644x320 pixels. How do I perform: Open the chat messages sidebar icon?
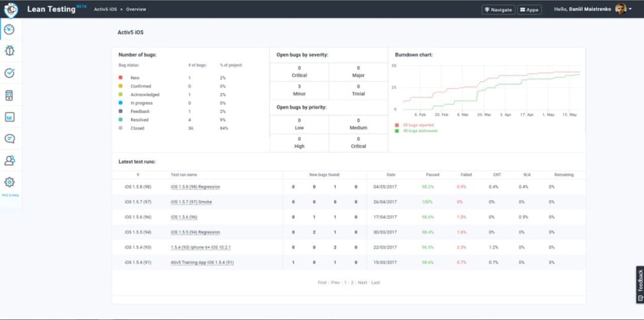point(9,138)
